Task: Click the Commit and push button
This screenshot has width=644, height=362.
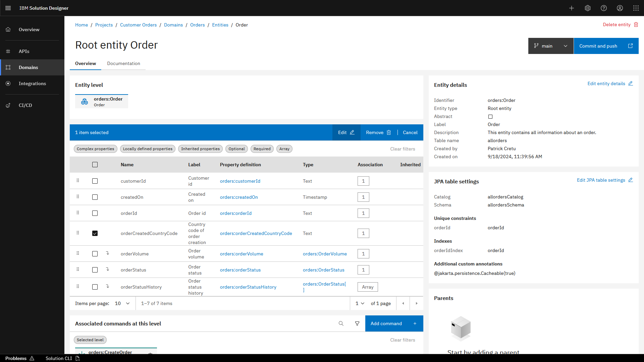Action: (x=606, y=46)
